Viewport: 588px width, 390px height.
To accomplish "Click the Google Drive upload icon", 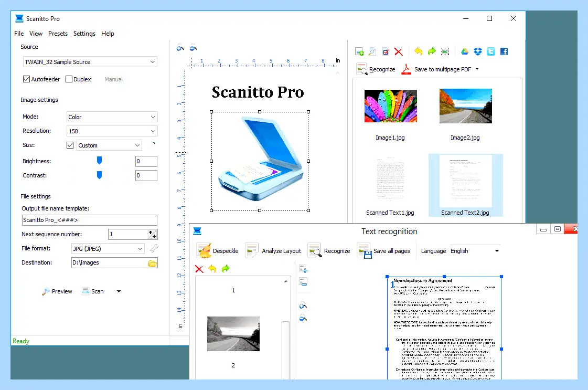I will coord(464,51).
